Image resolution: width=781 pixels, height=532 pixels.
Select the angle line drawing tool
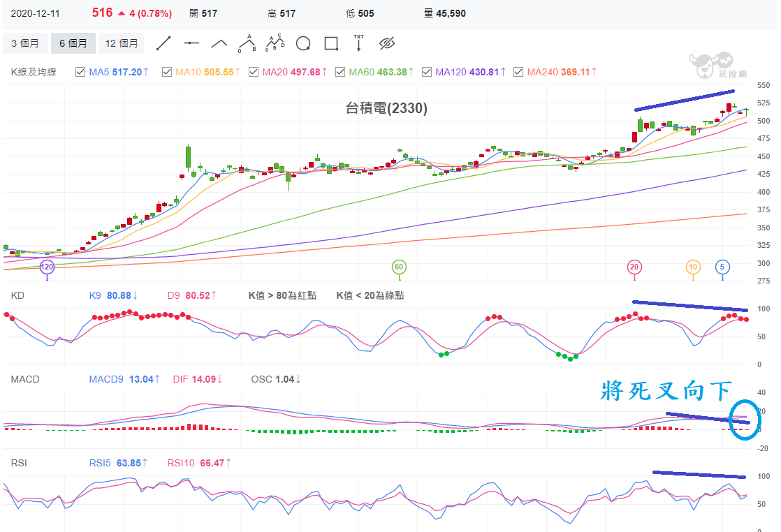[219, 43]
